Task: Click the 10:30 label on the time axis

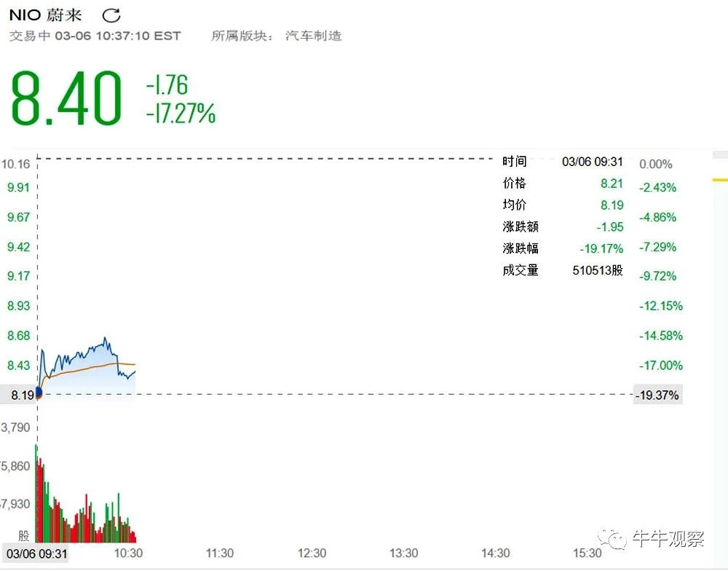Action: click(128, 554)
